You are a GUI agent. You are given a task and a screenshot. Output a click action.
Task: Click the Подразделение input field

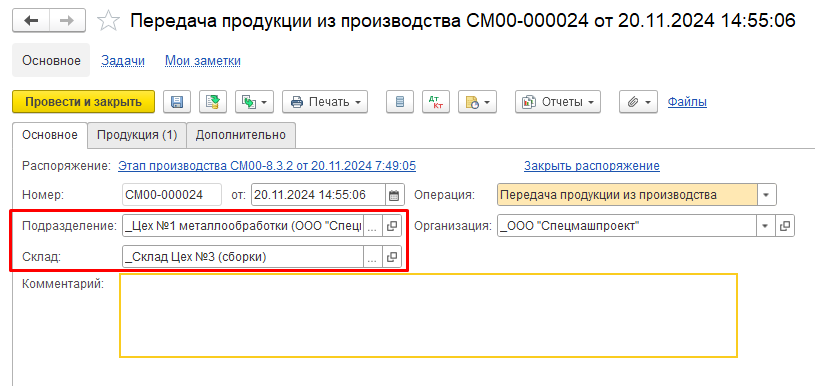243,226
